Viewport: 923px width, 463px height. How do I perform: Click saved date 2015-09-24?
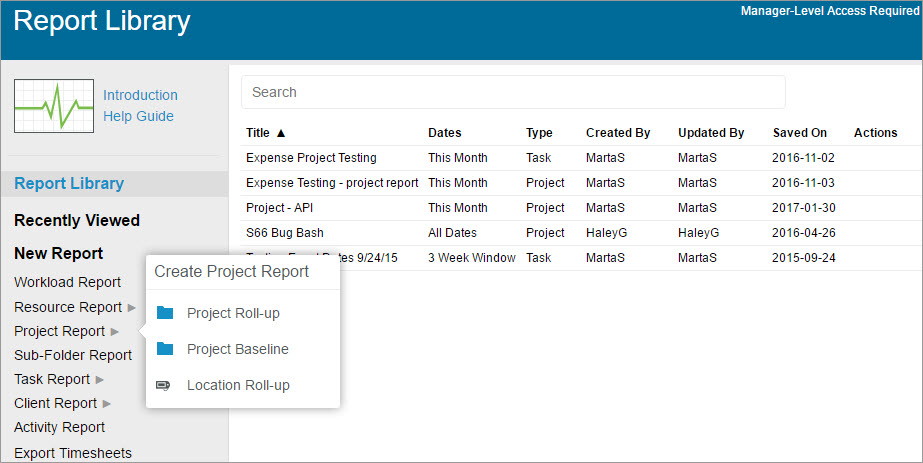[804, 258]
